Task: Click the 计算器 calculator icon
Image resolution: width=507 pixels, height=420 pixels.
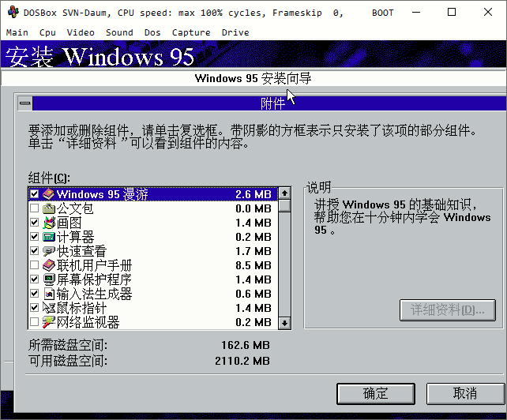Action: click(x=49, y=237)
